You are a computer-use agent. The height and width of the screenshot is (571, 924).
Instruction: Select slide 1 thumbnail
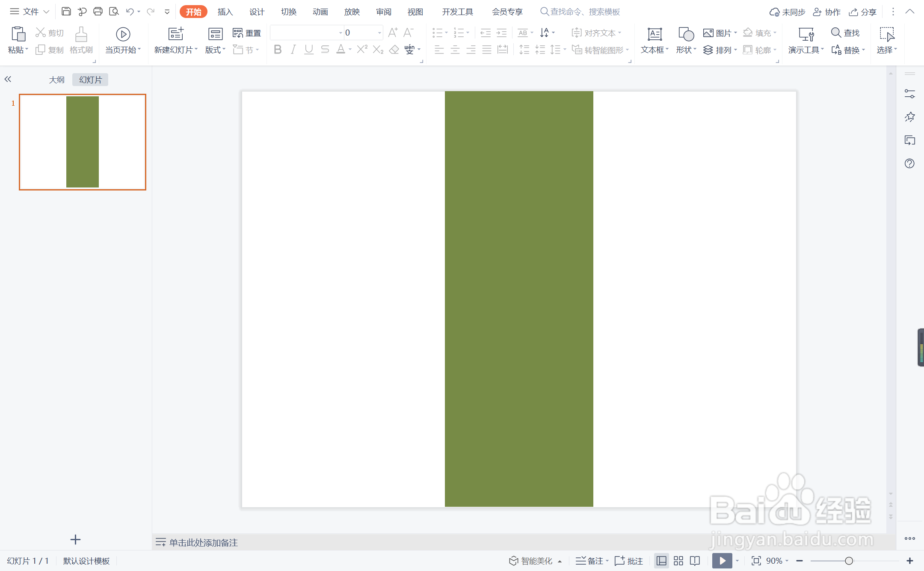tap(83, 142)
